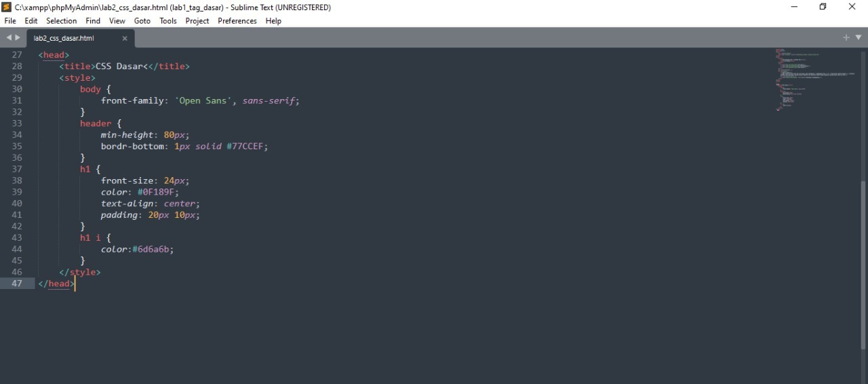Viewport: 868px width, 384px height.
Task: Open the Edit menu
Action: pyautogui.click(x=31, y=21)
